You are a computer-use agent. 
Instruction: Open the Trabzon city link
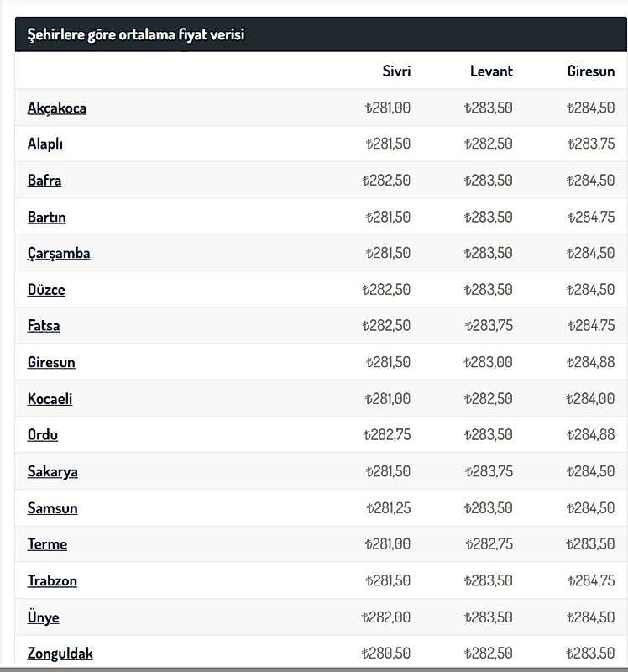(x=52, y=580)
